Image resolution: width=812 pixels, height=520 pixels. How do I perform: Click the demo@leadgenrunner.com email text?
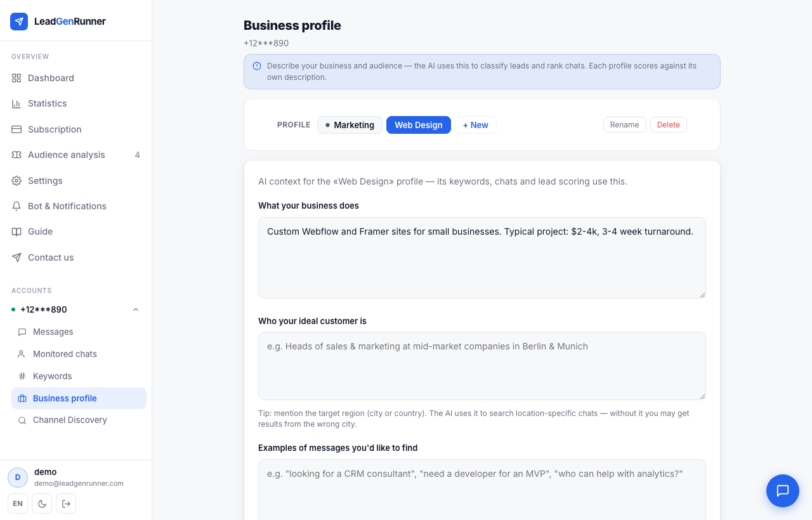pos(79,483)
